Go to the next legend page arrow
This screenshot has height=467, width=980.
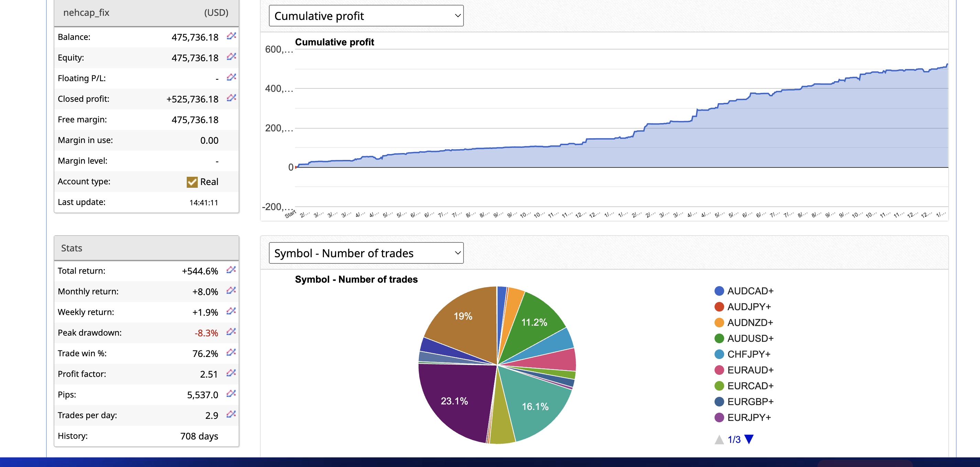pyautogui.click(x=749, y=439)
